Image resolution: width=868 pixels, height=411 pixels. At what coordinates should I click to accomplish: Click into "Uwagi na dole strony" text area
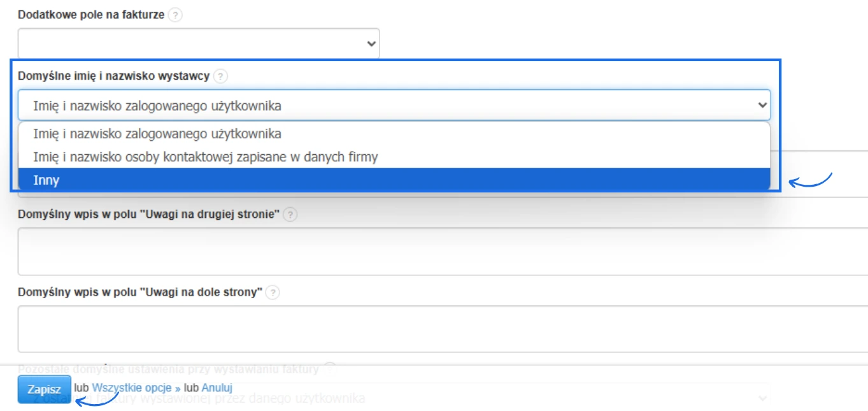pos(443,329)
